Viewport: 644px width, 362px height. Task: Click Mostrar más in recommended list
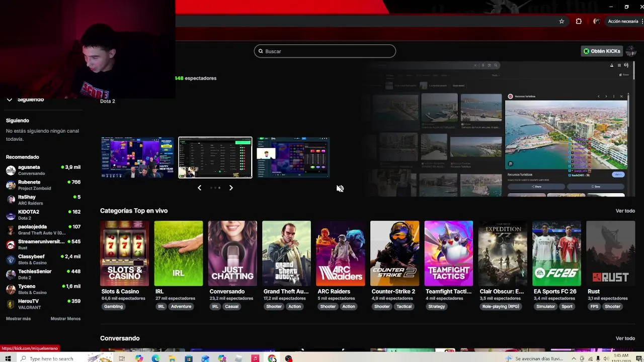pos(18,319)
